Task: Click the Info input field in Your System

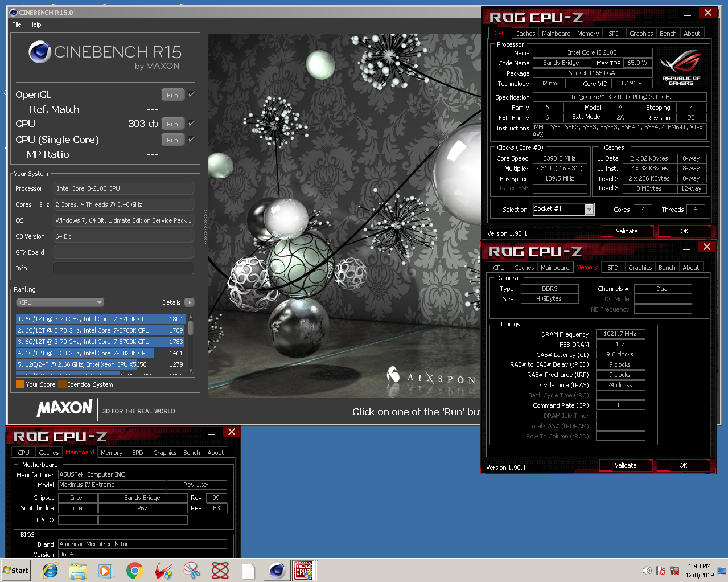Action: (124, 268)
